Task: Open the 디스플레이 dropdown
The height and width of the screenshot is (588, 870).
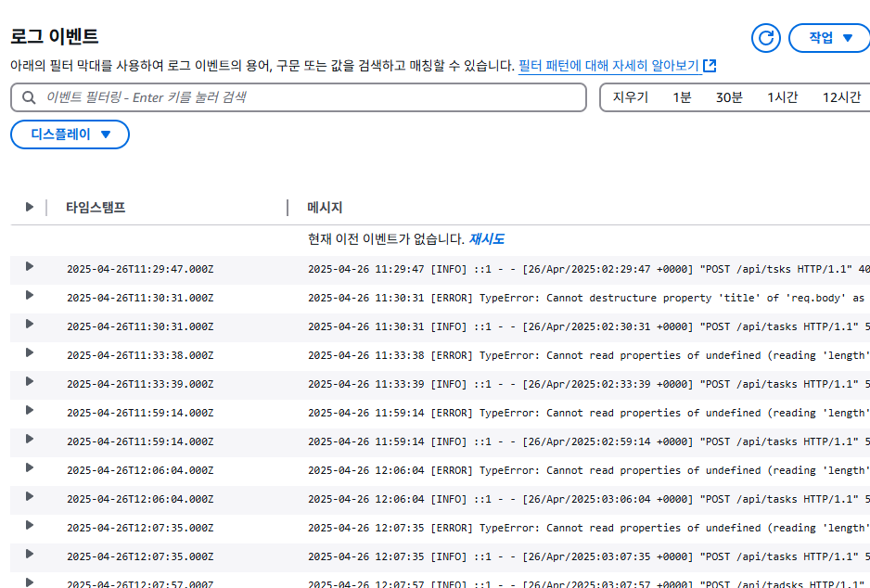Action: (70, 134)
